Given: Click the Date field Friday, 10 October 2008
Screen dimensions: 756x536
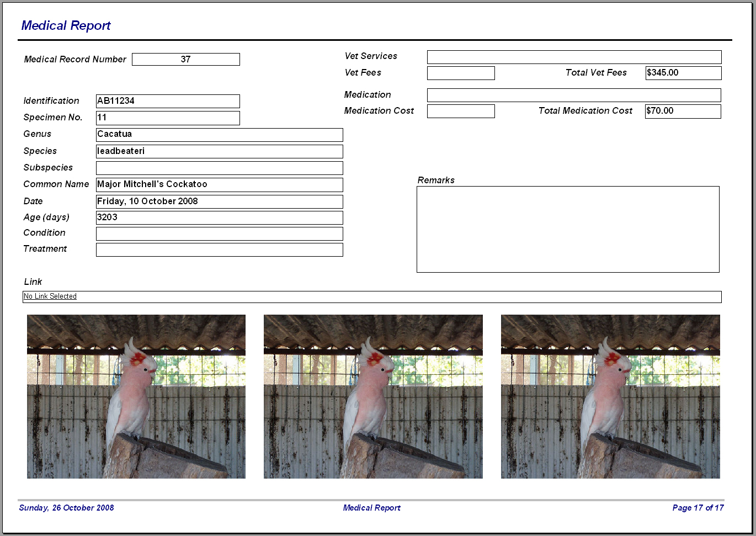Looking at the screenshot, I should [220, 201].
